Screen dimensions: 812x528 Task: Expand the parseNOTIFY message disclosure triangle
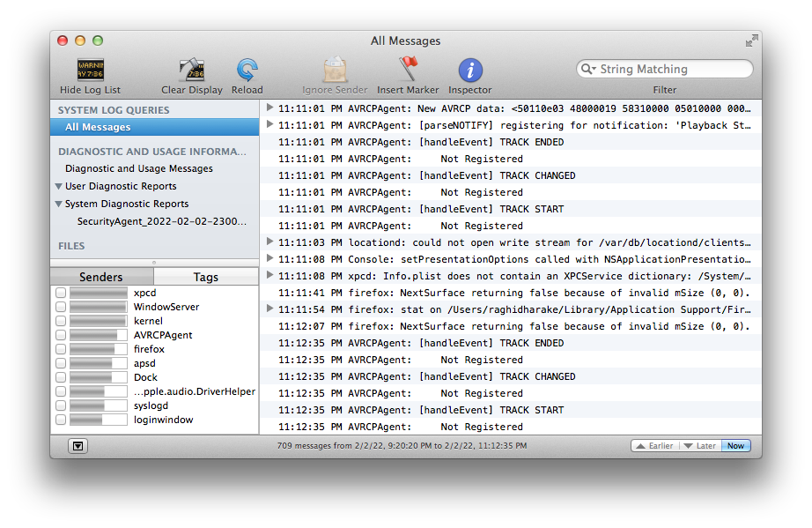(269, 124)
